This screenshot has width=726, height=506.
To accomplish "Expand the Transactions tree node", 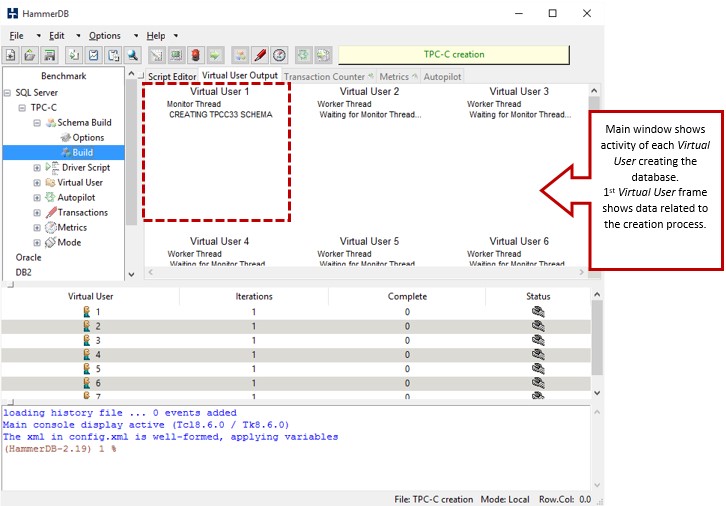I will (x=37, y=213).
